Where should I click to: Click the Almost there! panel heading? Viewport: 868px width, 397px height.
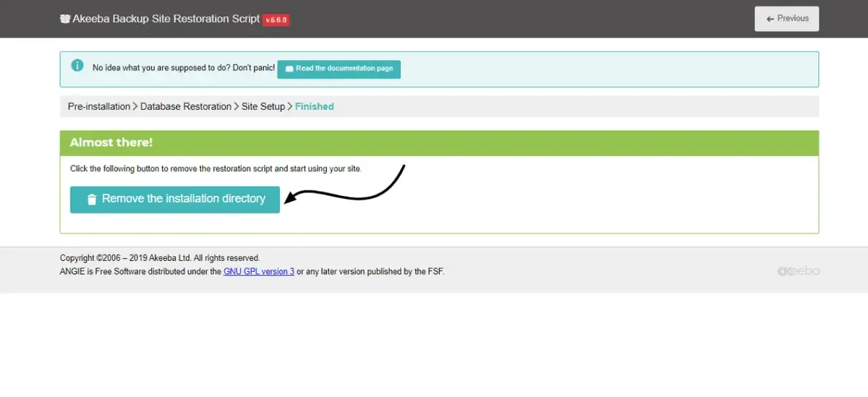[x=111, y=143]
